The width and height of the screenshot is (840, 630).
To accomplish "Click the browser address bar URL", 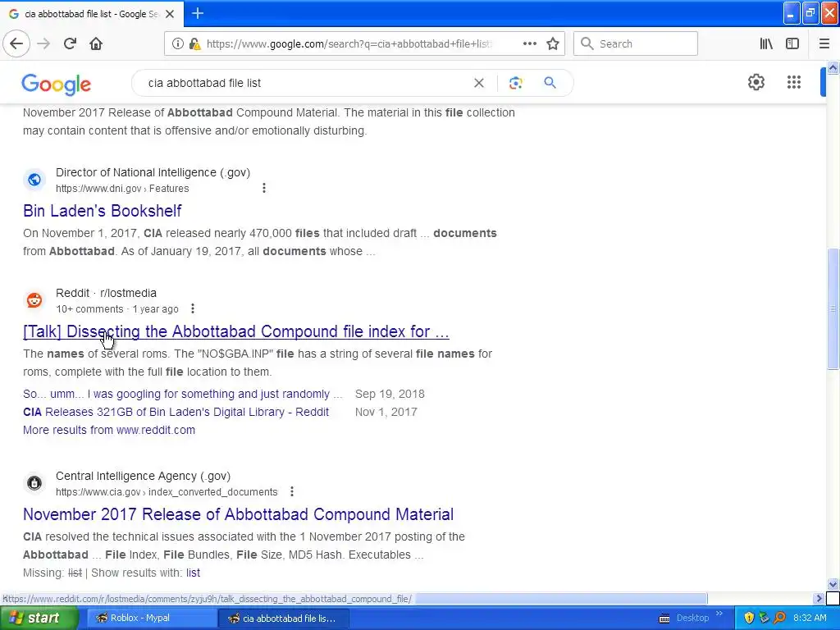I will pos(348,44).
